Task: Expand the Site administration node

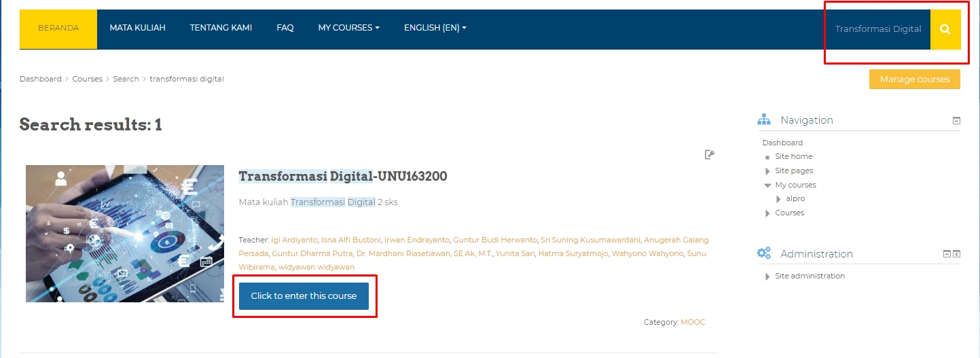Action: [x=768, y=276]
